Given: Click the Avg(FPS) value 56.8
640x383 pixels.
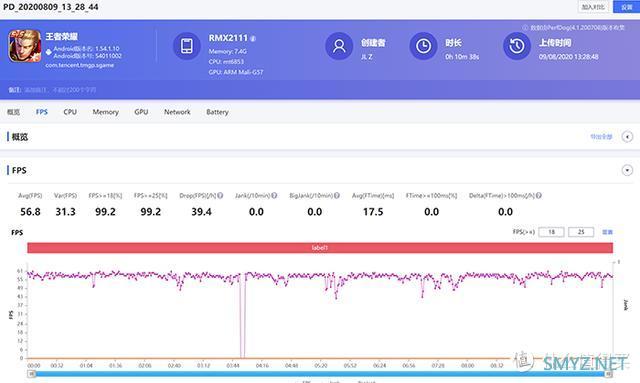Looking at the screenshot, I should [30, 212].
